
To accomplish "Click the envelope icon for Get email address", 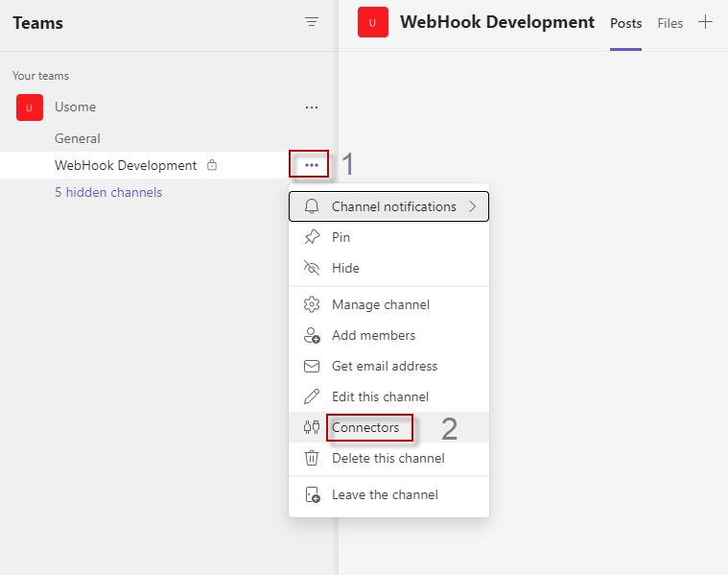I will click(x=312, y=367).
